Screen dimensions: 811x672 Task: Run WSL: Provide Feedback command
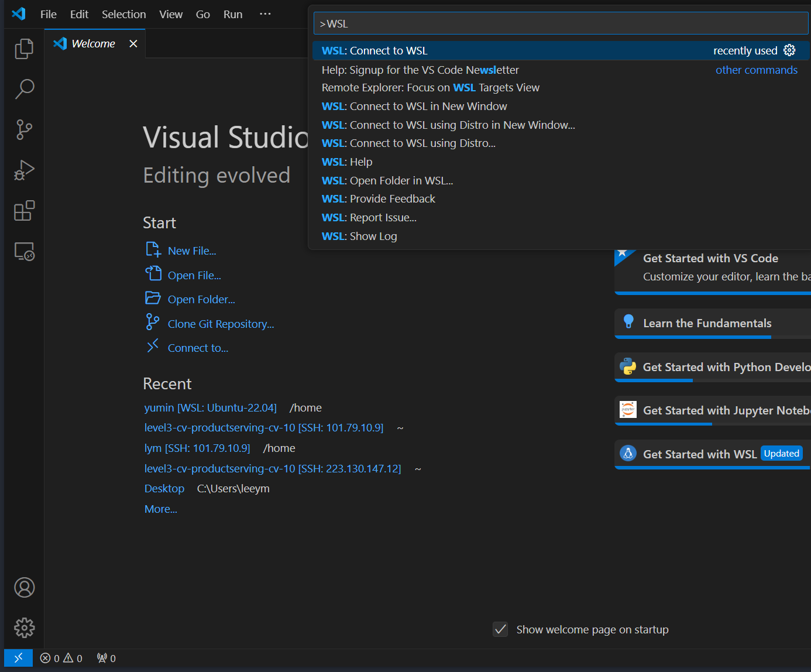(x=561, y=198)
